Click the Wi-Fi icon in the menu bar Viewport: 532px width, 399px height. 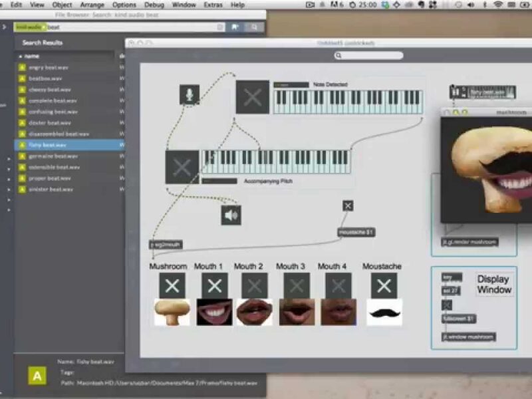(497, 5)
